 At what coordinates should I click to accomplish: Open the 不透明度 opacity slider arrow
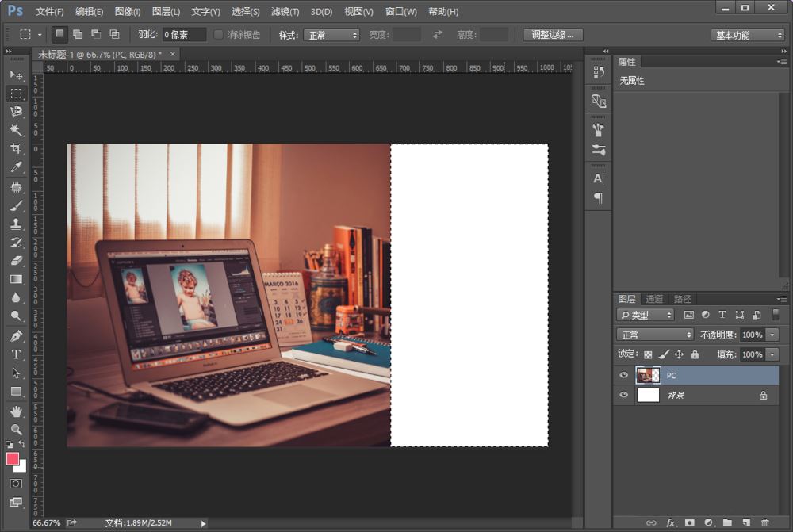click(772, 335)
